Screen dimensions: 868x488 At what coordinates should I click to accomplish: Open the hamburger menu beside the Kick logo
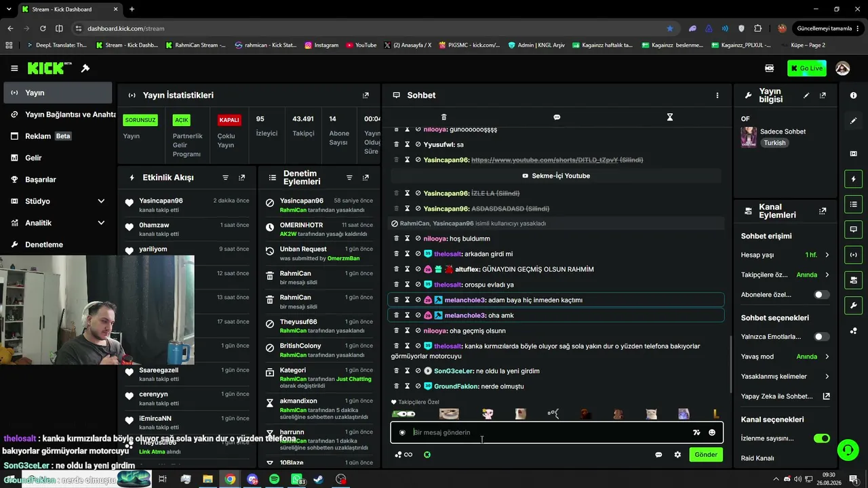[x=14, y=68]
